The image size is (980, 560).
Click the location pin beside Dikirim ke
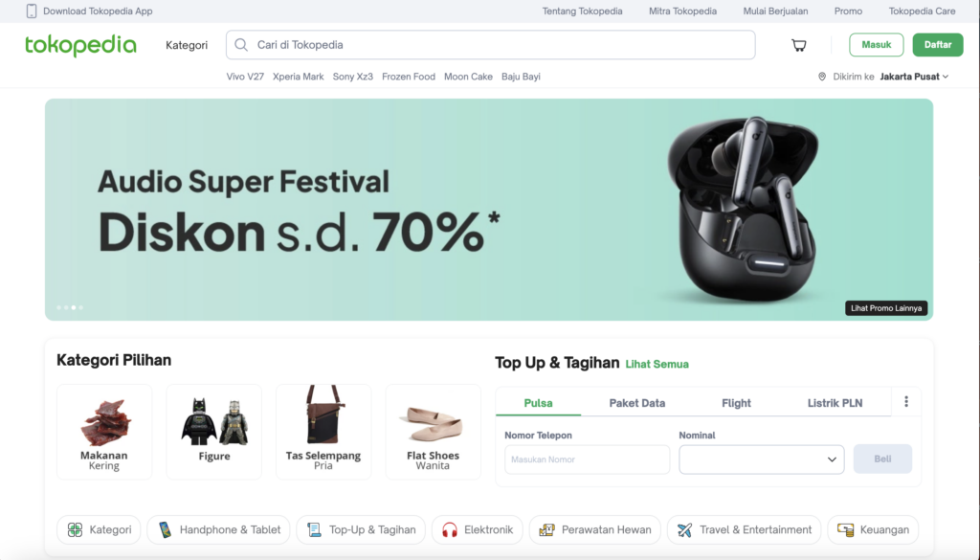(824, 76)
